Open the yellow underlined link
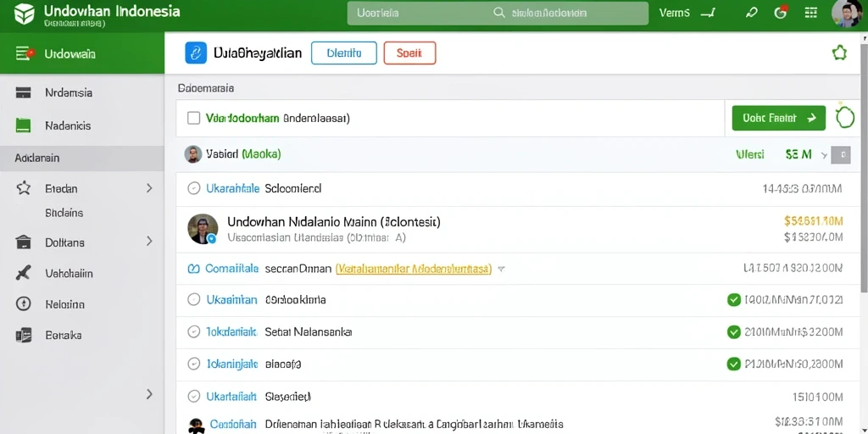868x434 pixels. coord(414,269)
